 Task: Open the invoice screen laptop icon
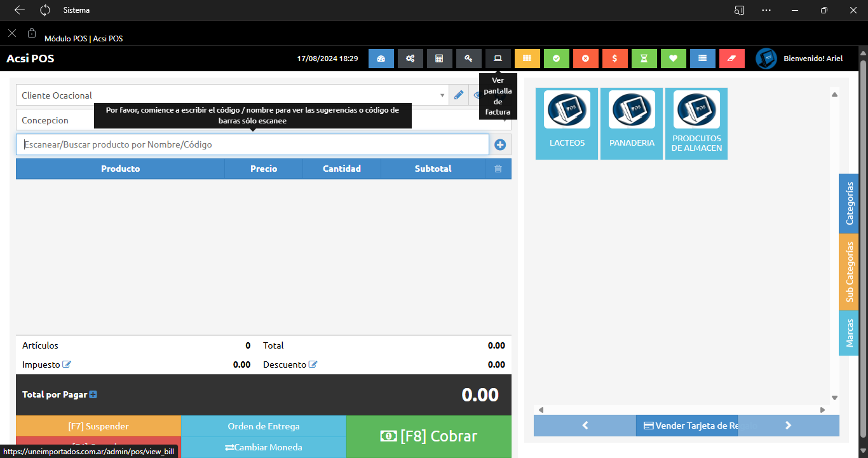point(498,59)
